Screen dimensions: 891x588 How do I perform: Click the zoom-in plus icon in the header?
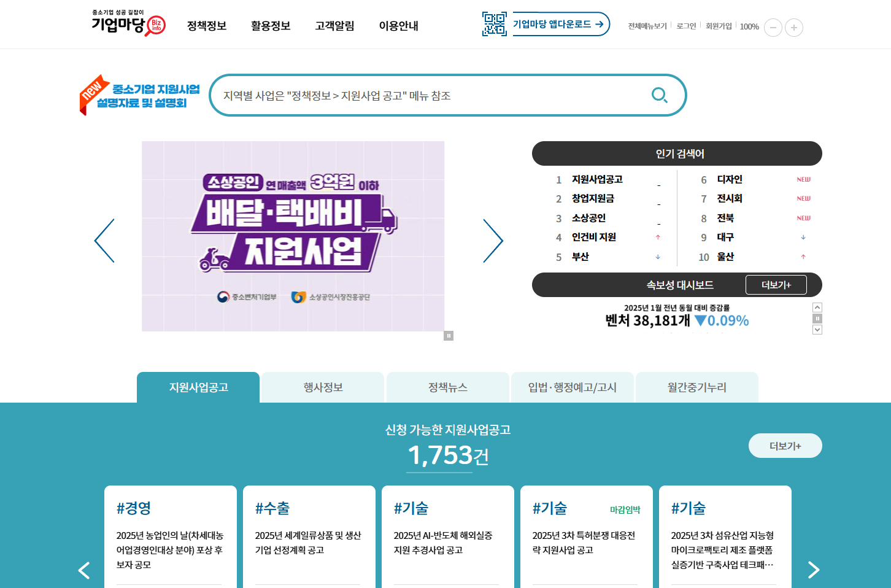click(x=794, y=28)
